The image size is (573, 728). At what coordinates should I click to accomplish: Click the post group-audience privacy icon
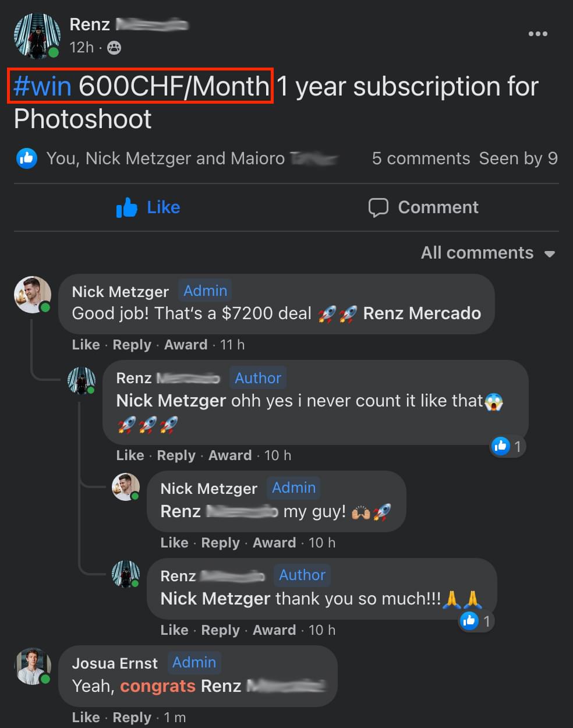coord(114,48)
